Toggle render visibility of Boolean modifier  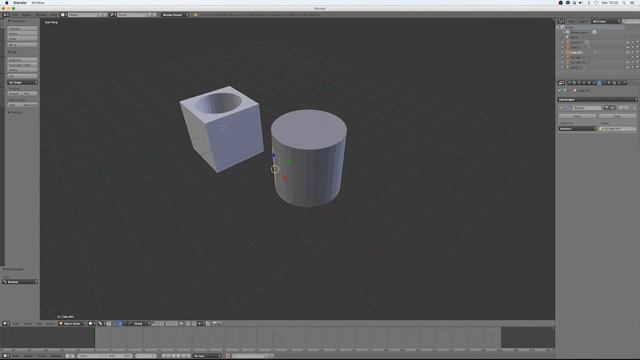coord(606,108)
